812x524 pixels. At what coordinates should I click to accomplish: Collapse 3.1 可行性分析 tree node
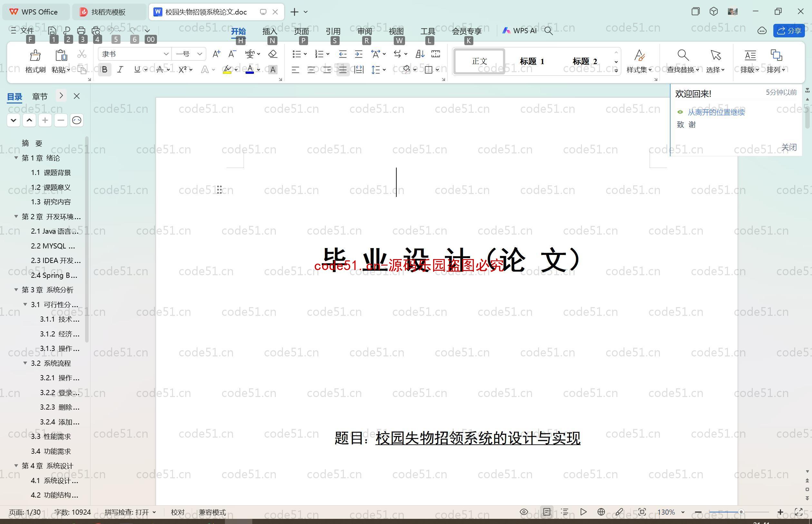[25, 304]
